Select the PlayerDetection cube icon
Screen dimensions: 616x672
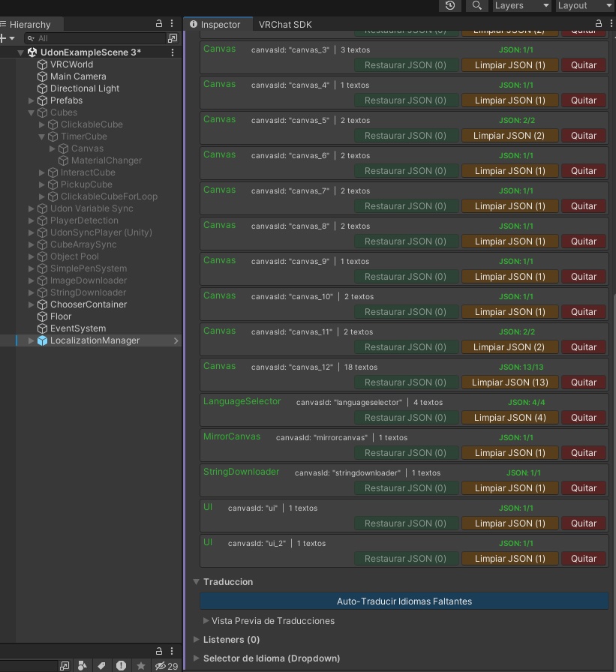(x=42, y=220)
